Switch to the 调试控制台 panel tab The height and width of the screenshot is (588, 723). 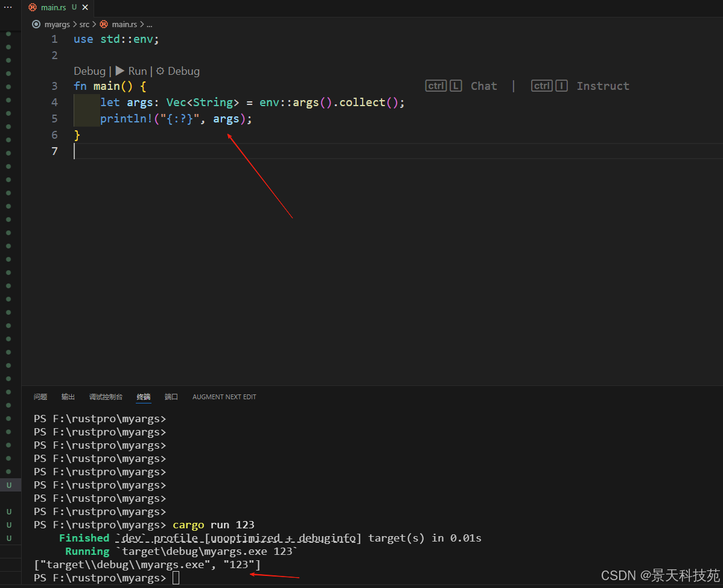tap(106, 397)
